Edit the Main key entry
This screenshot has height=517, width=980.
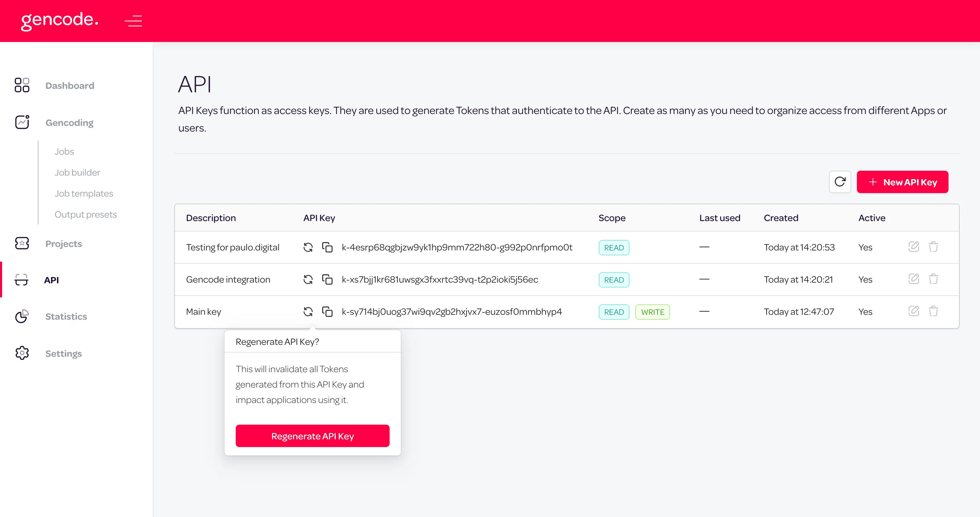pyautogui.click(x=914, y=312)
